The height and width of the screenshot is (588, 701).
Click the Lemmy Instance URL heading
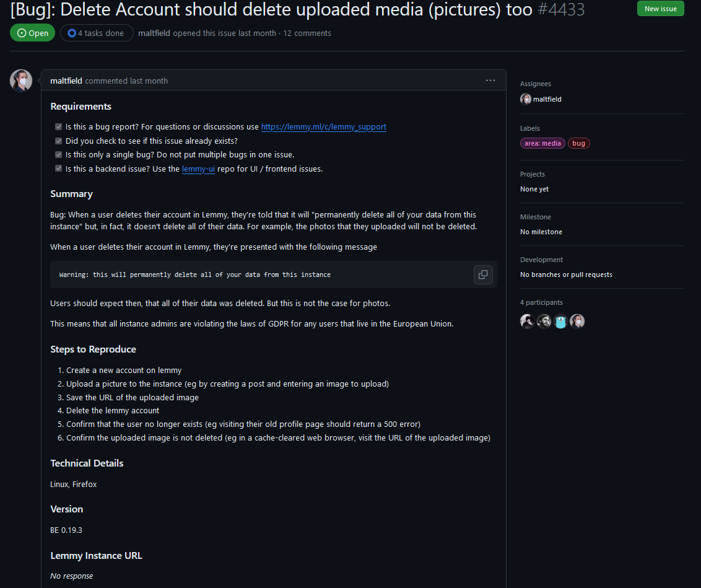pos(96,556)
